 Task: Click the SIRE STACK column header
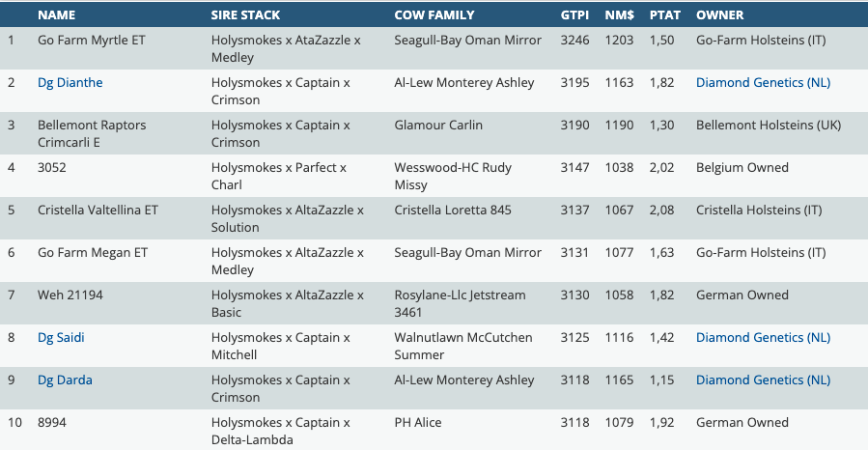coord(245,14)
